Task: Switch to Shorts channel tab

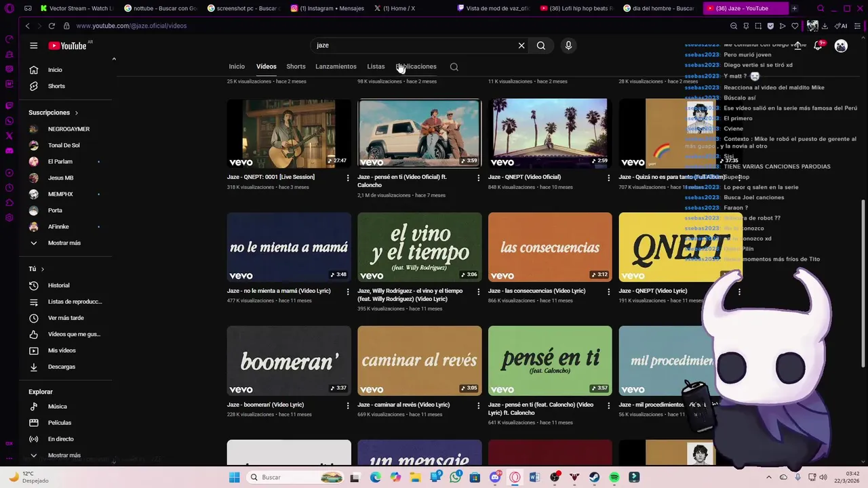Action: [x=296, y=66]
